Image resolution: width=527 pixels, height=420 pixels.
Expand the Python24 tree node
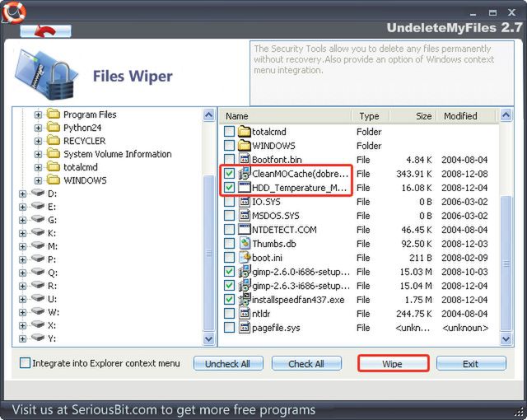coord(38,128)
